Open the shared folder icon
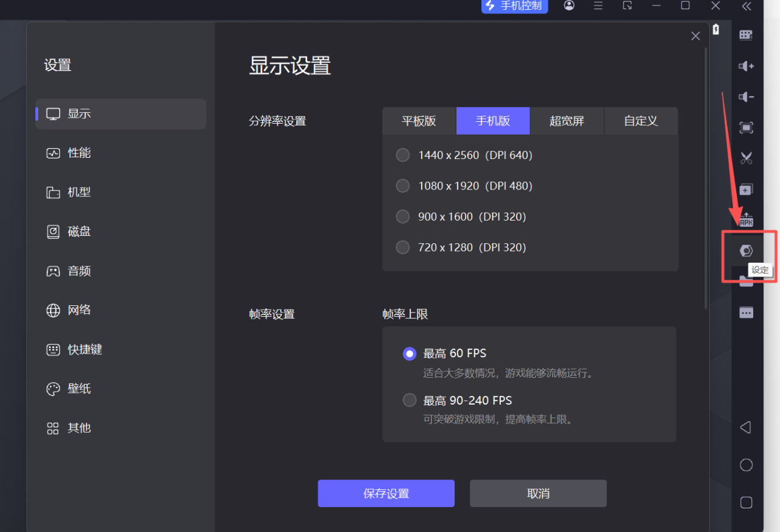This screenshot has height=532, width=780. (746, 282)
